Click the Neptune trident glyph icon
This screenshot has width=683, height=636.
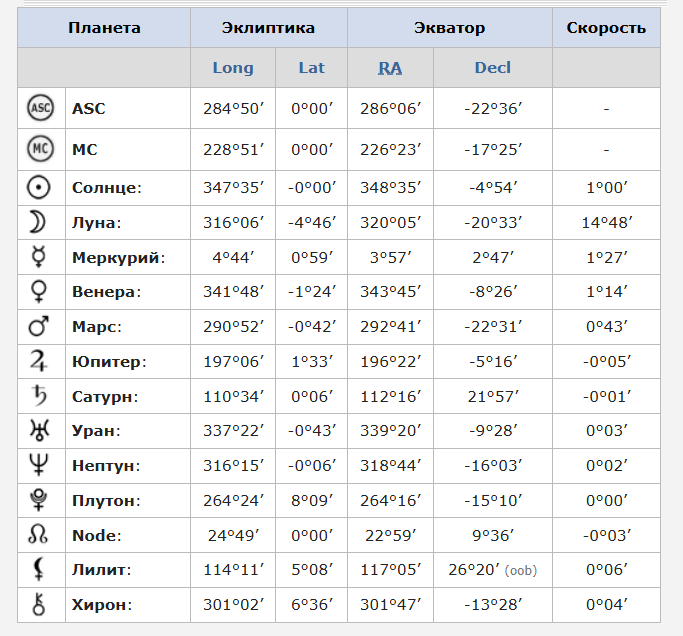point(41,466)
